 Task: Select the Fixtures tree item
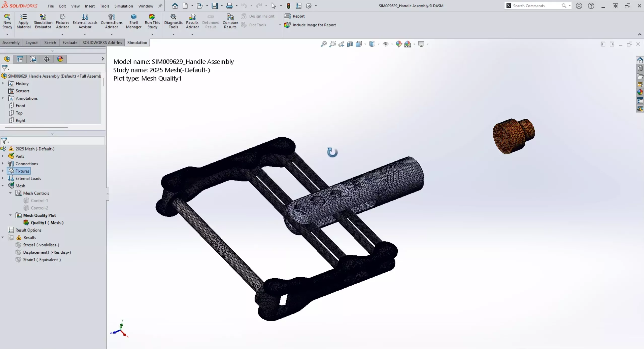pyautogui.click(x=19, y=171)
